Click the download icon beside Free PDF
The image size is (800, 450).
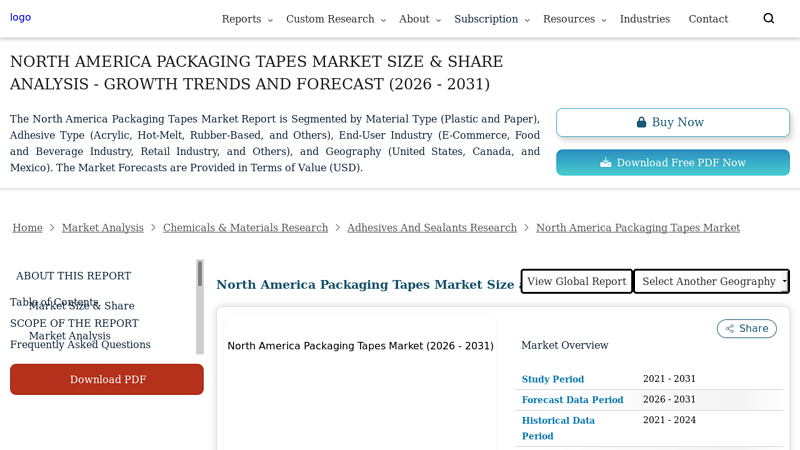tap(606, 162)
